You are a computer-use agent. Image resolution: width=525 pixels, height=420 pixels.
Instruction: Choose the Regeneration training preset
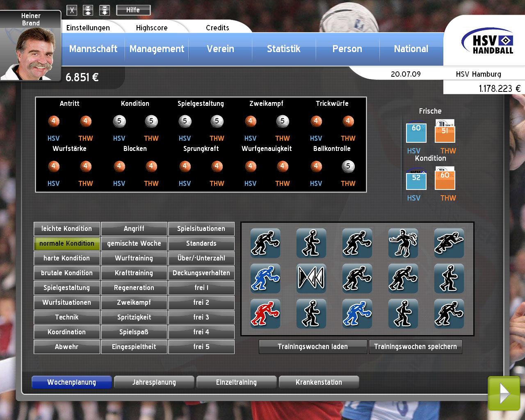click(x=134, y=288)
